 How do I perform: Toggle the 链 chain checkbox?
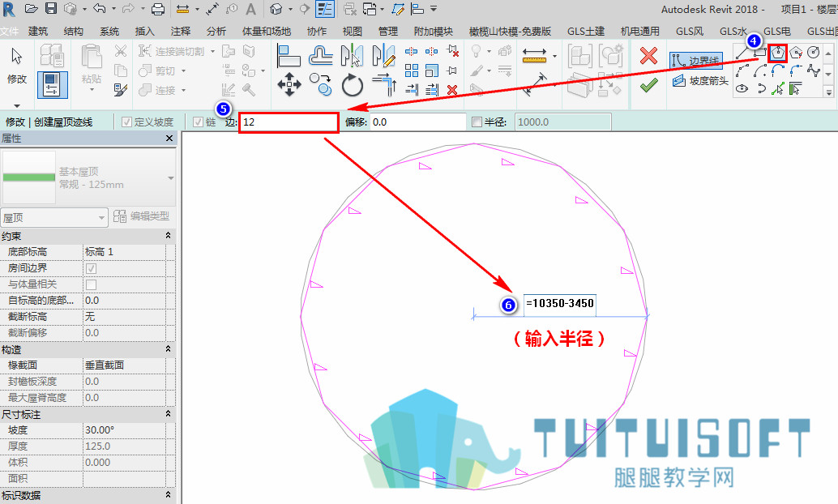click(x=198, y=122)
